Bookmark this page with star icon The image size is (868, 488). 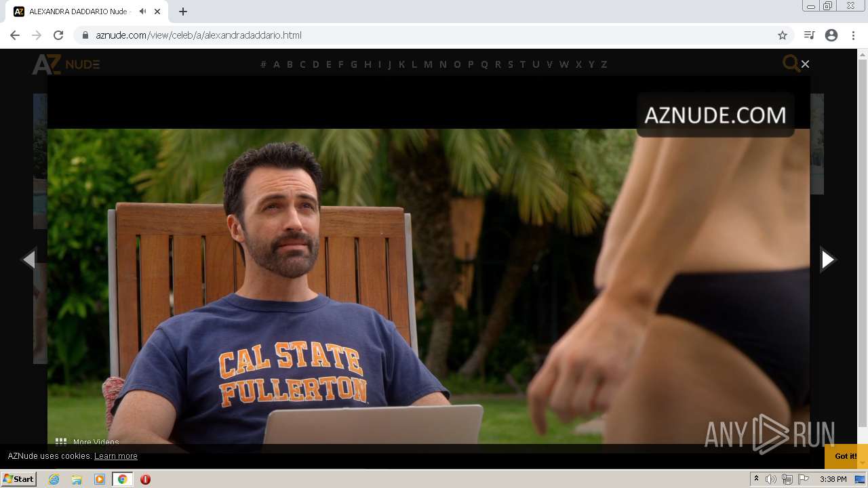pyautogui.click(x=783, y=35)
